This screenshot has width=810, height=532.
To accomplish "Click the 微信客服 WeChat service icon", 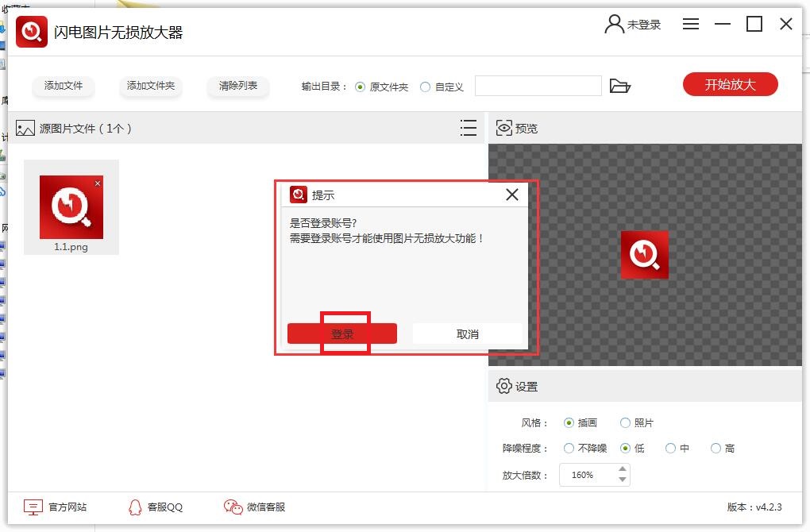I will click(232, 506).
